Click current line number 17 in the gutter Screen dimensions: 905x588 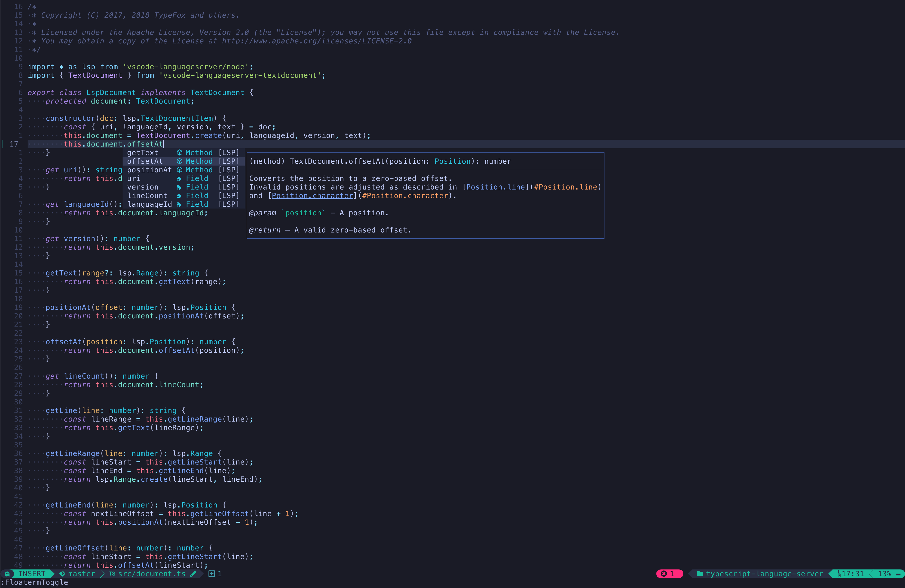14,144
